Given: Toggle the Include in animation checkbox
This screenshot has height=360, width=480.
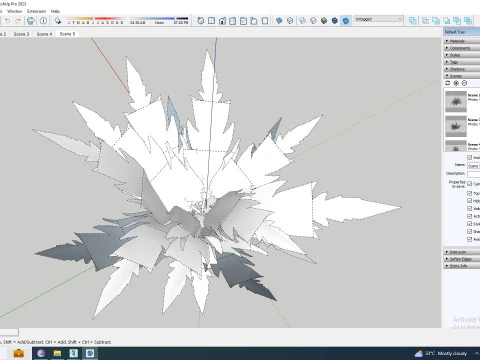Looking at the screenshot, I should pyautogui.click(x=470, y=157).
